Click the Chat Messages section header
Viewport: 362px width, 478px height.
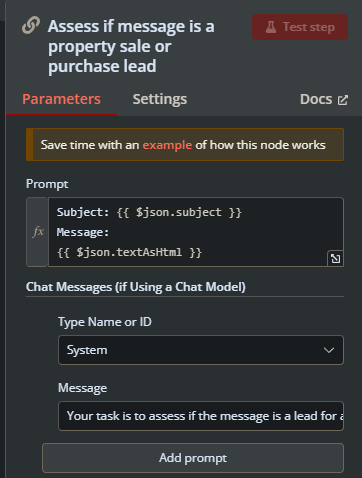pos(136,287)
